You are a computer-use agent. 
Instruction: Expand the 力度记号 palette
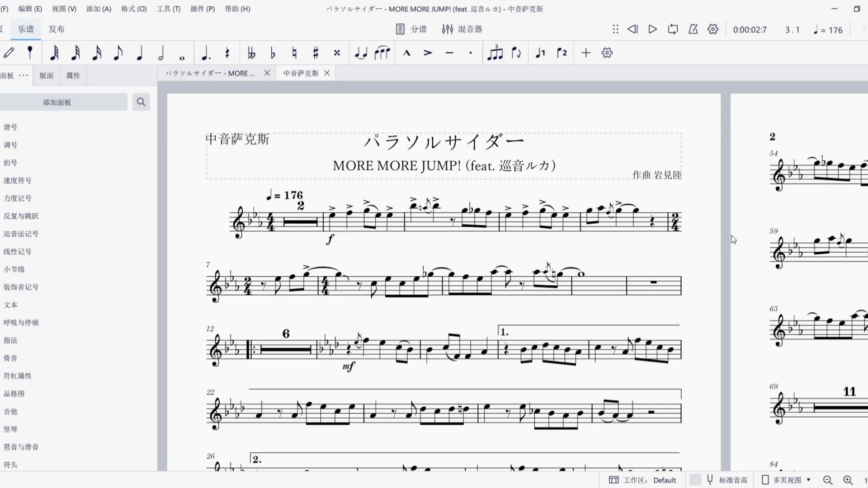(18, 198)
